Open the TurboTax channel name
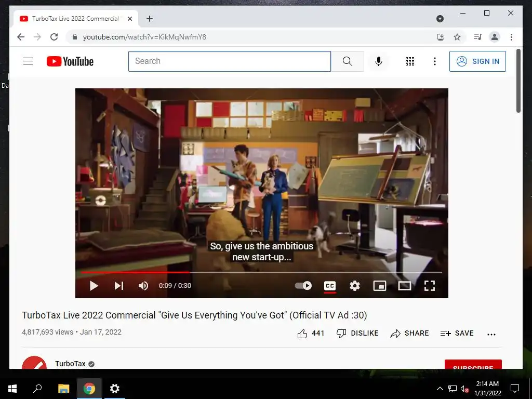Screen dimensions: 532x399 point(70,364)
